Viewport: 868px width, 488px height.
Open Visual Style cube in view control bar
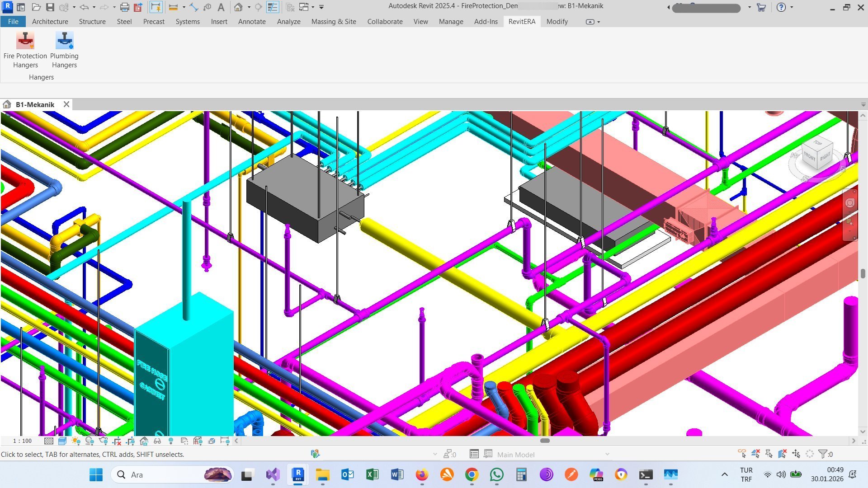(62, 441)
